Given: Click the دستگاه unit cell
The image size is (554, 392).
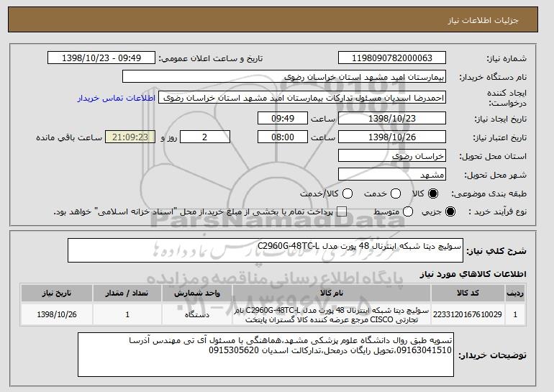Looking at the screenshot, I should [197, 314].
